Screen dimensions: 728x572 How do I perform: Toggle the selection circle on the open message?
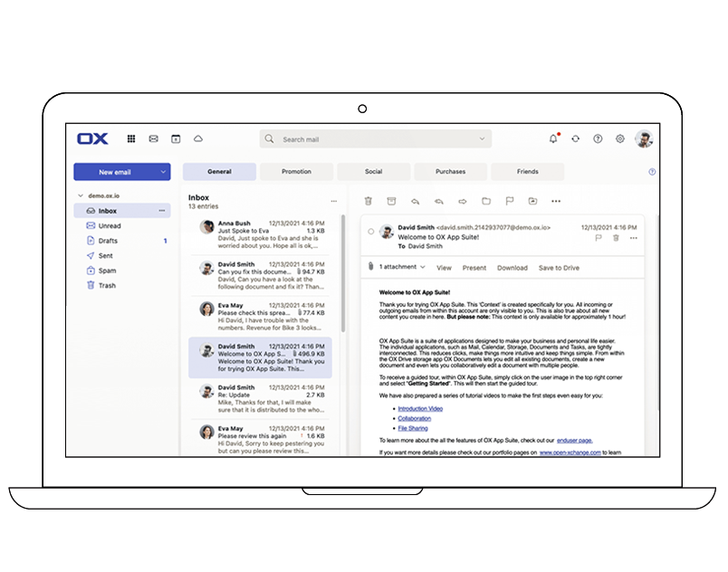(x=370, y=231)
